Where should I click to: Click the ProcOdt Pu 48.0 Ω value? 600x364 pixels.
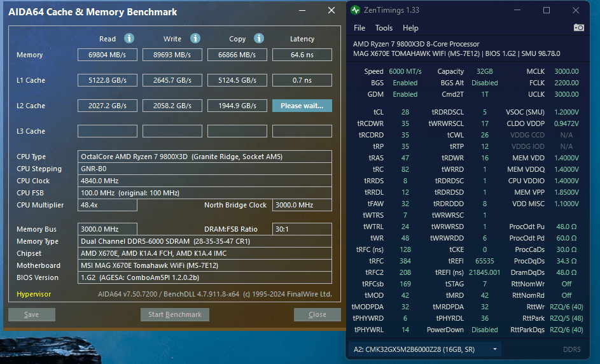click(x=566, y=227)
